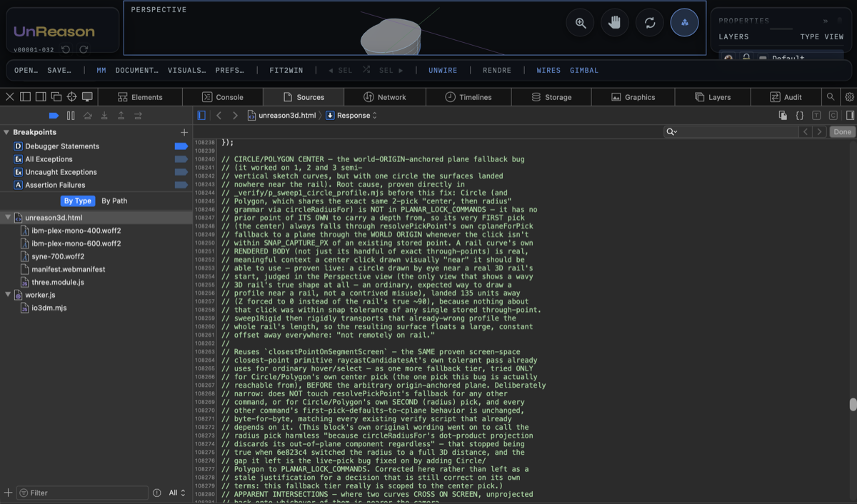Collapse the unreason3d.html tree node
Image resolution: width=857 pixels, height=504 pixels.
point(6,217)
